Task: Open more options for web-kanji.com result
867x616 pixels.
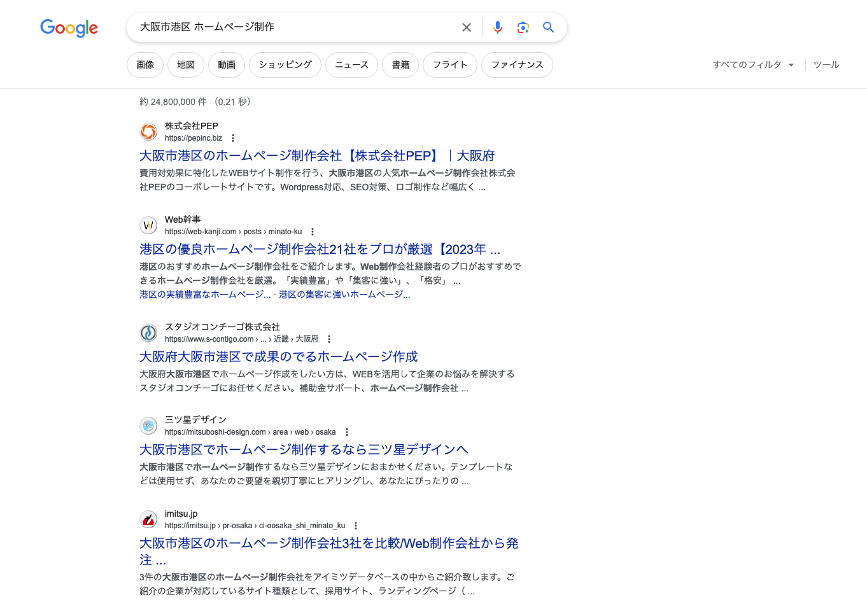Action: (x=313, y=232)
